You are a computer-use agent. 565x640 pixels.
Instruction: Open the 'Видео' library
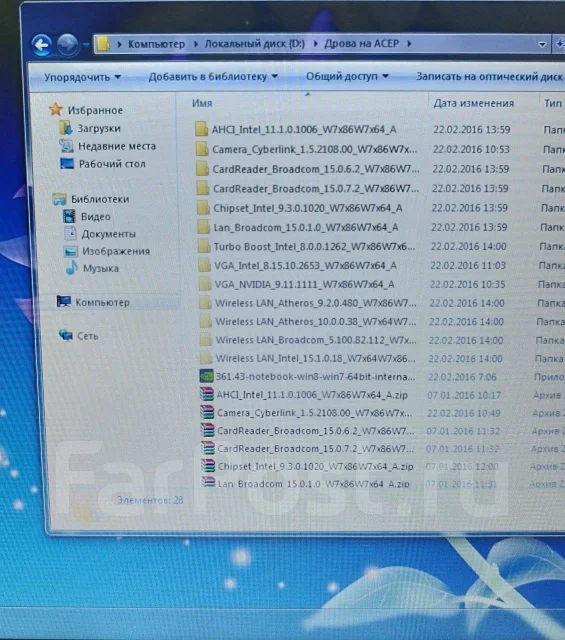coord(96,216)
